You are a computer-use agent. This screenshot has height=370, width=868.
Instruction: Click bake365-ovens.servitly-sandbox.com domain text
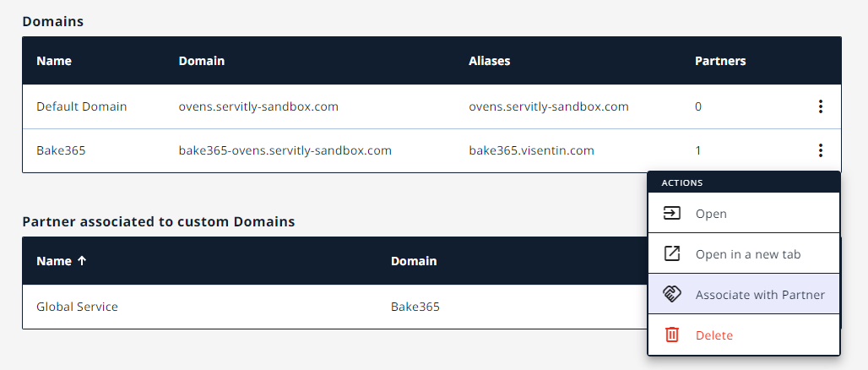pos(285,150)
